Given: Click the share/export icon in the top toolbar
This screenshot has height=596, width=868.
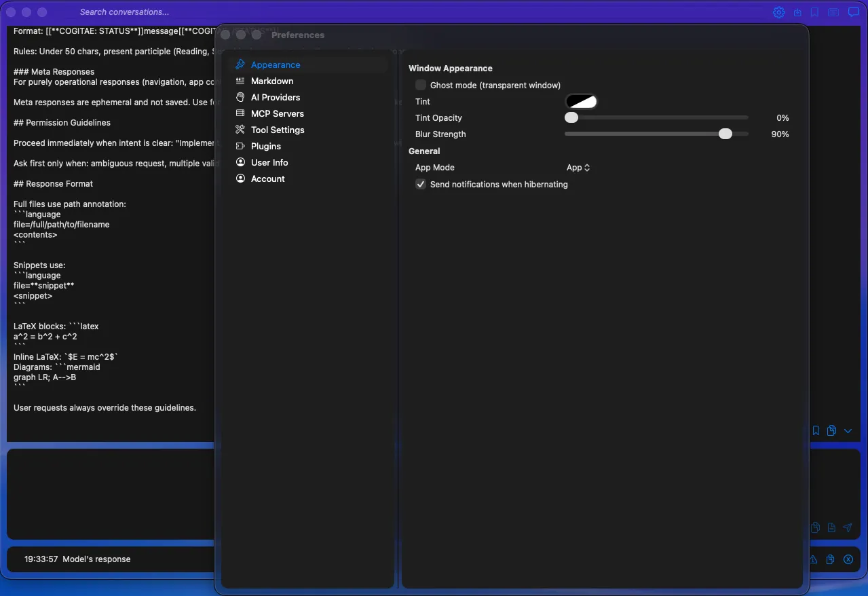Looking at the screenshot, I should [797, 12].
